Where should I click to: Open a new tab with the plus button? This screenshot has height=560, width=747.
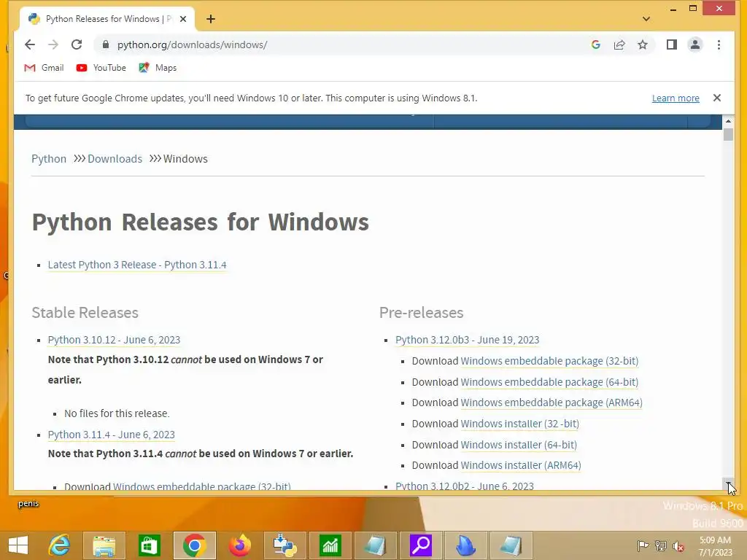point(211,19)
